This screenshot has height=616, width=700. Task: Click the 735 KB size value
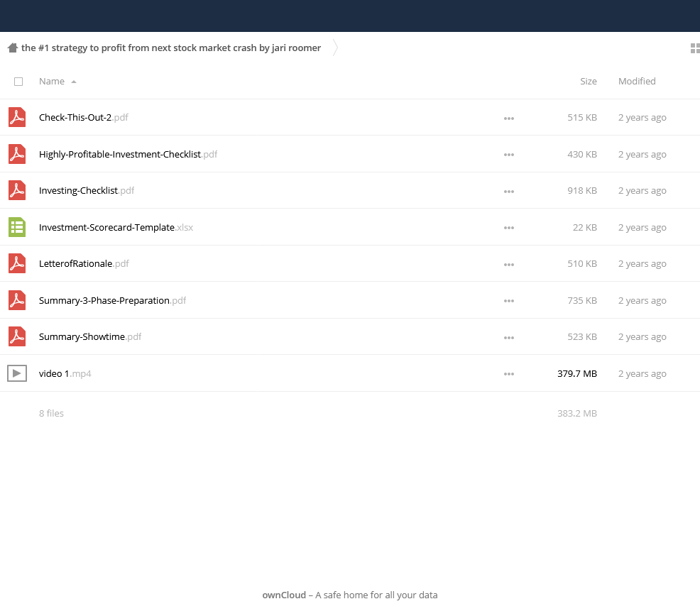click(x=582, y=300)
